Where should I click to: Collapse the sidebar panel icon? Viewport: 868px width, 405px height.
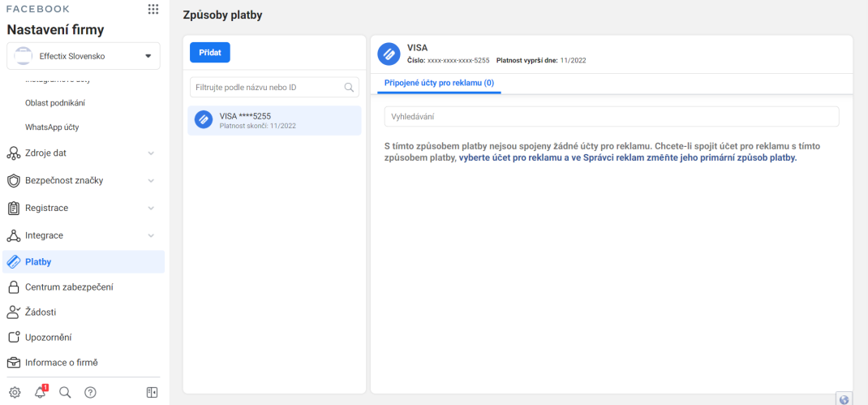coord(152,392)
